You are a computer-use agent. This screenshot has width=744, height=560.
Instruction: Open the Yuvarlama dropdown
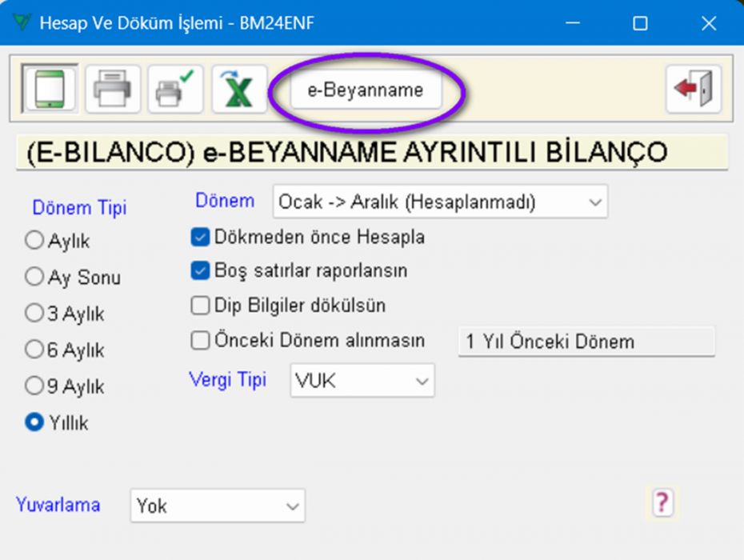(x=218, y=506)
